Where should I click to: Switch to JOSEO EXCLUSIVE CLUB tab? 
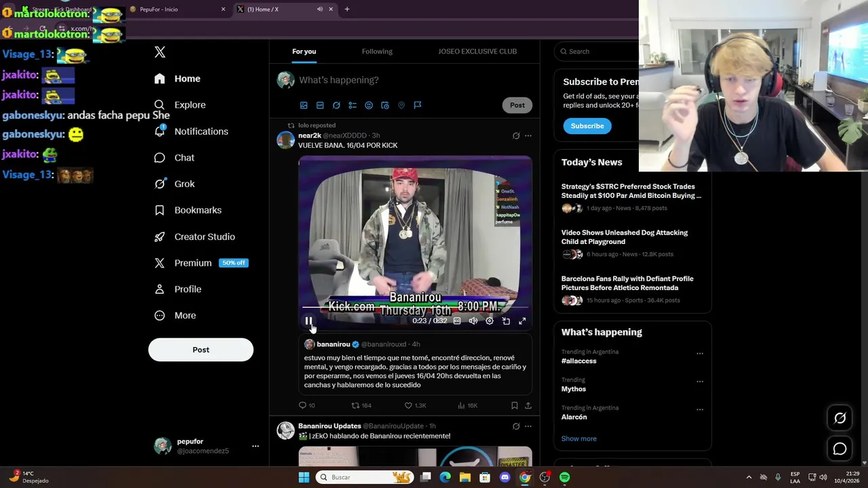(477, 52)
